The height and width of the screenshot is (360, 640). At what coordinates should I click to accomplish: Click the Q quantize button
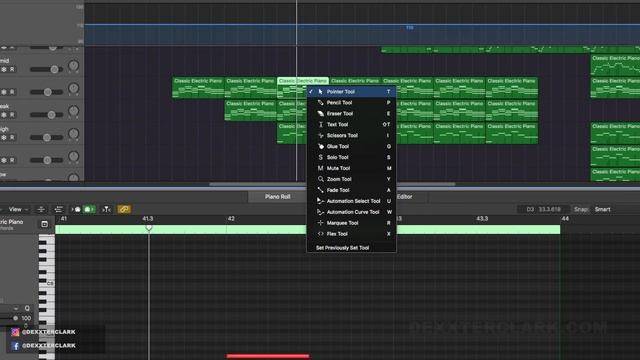[27, 309]
